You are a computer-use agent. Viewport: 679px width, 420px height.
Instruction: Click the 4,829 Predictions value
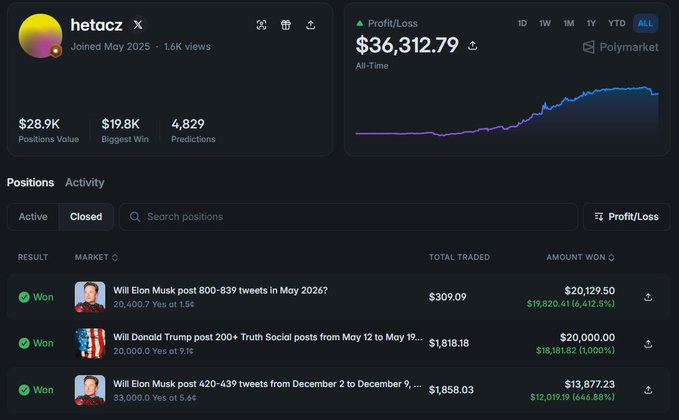188,124
